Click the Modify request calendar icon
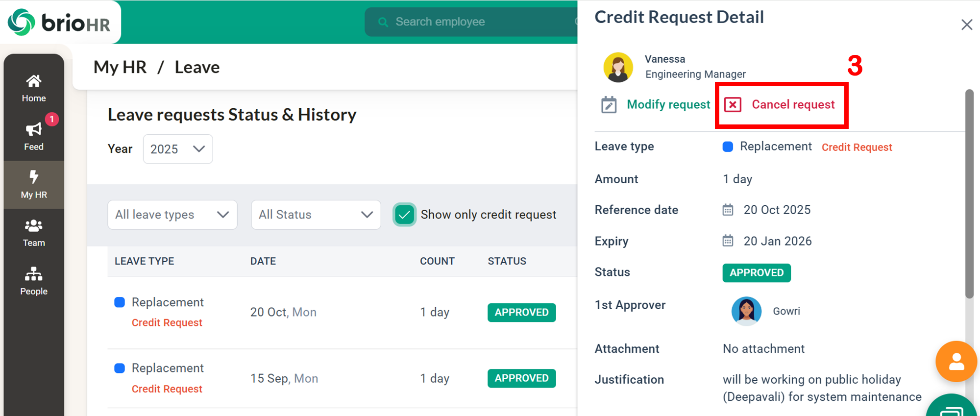The height and width of the screenshot is (416, 980). click(609, 105)
